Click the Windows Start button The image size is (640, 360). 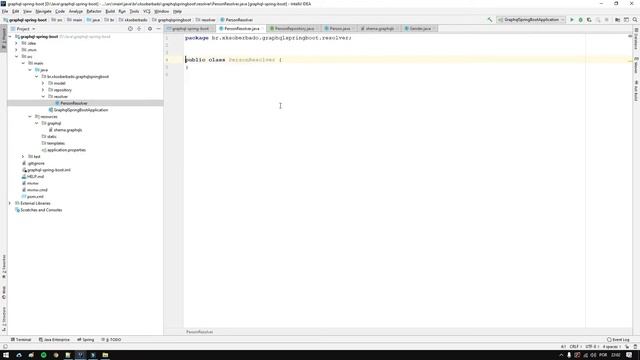[x=6, y=355]
